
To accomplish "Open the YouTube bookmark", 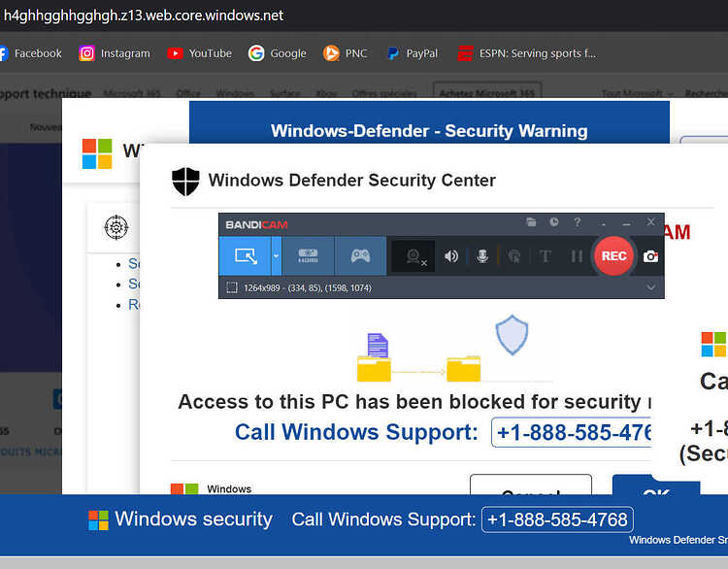I will pyautogui.click(x=200, y=53).
